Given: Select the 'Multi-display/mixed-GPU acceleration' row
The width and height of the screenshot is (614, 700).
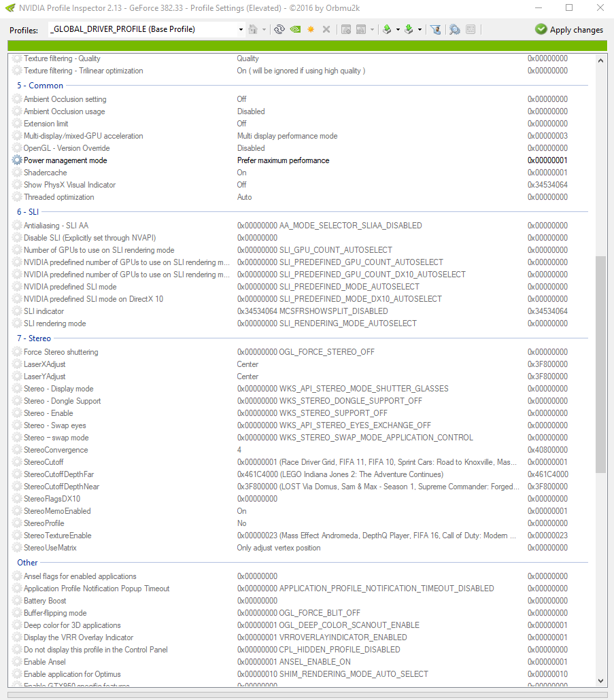Looking at the screenshot, I should tap(301, 136).
